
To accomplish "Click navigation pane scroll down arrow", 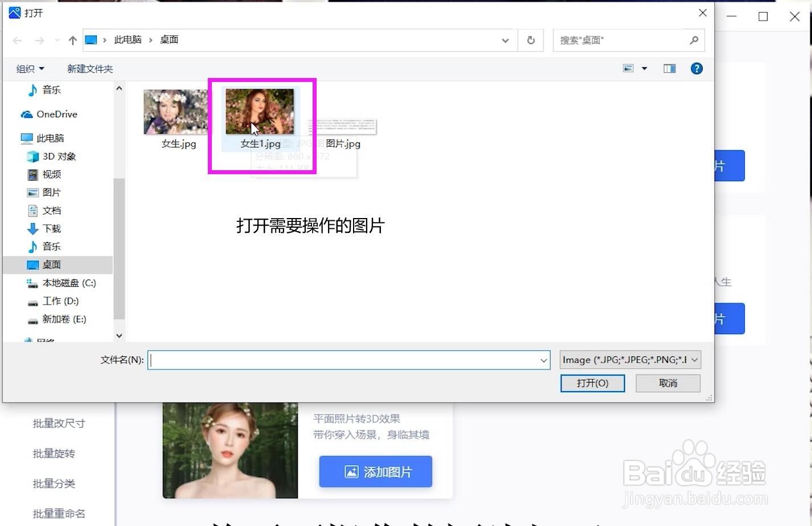I will [119, 336].
